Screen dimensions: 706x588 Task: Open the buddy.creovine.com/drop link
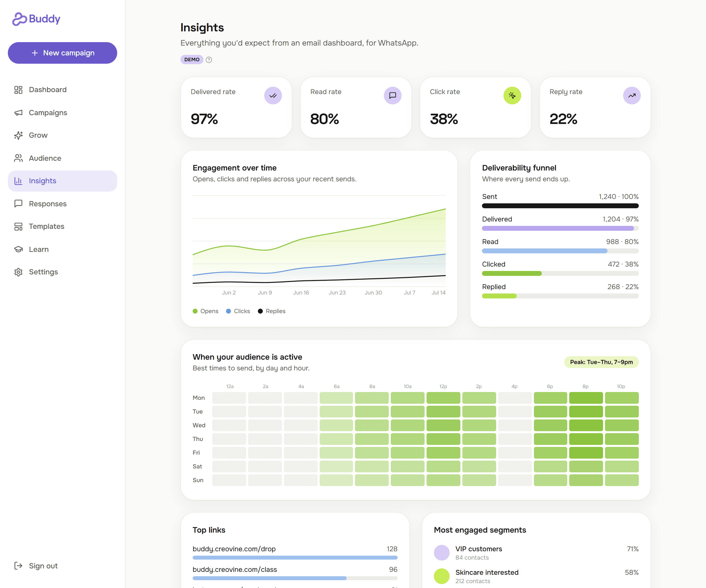(x=234, y=549)
